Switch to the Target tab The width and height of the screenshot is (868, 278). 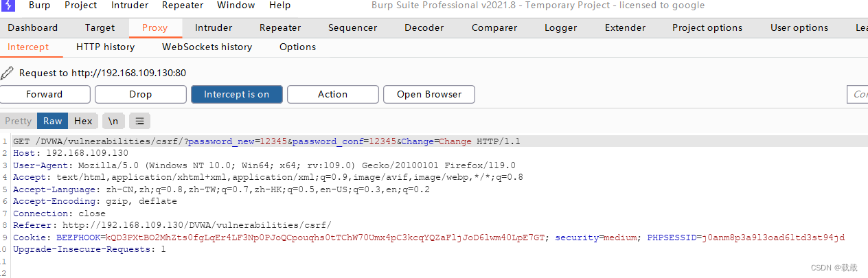click(100, 28)
